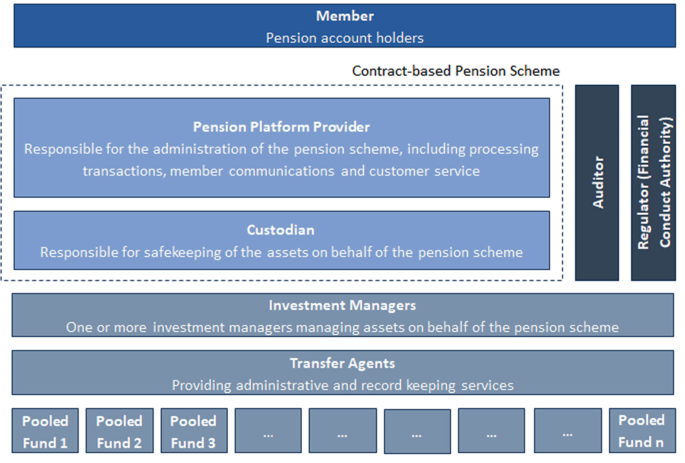Select the Pooled Fund 2 box
685x463 pixels.
119,431
